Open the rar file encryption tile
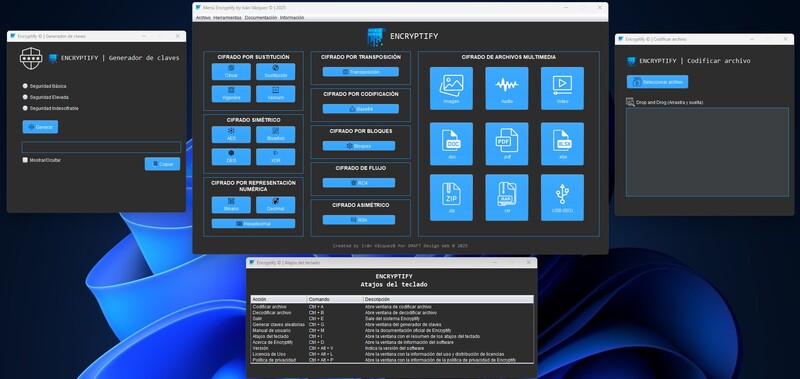Image resolution: width=800 pixels, height=379 pixels. [507, 197]
